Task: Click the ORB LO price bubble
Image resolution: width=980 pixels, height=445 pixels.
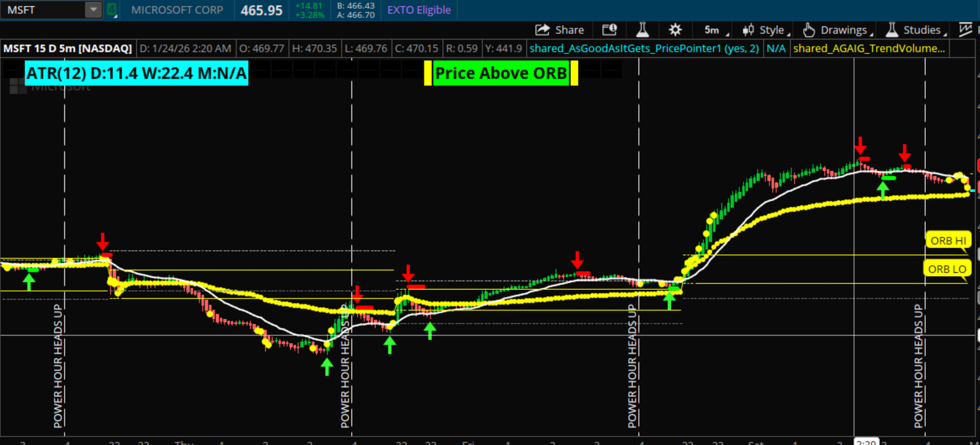Action: pos(947,269)
